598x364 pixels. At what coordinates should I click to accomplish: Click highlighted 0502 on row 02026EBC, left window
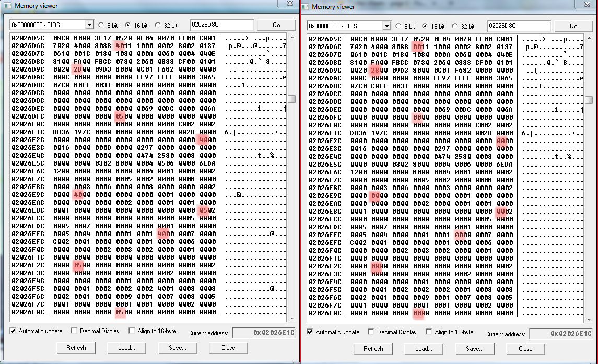207,210
